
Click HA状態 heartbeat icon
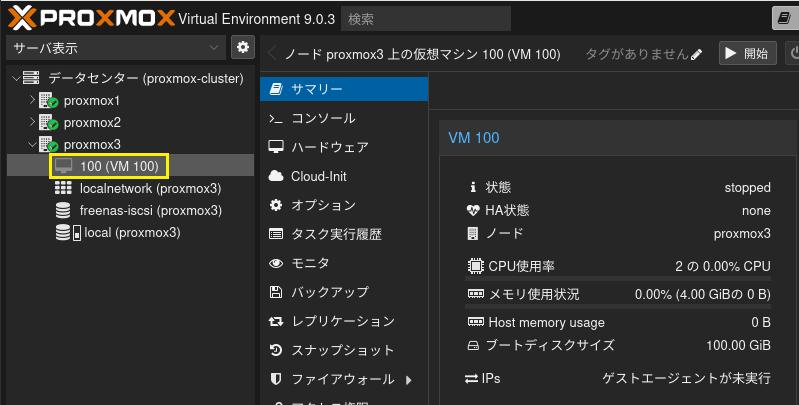click(473, 210)
